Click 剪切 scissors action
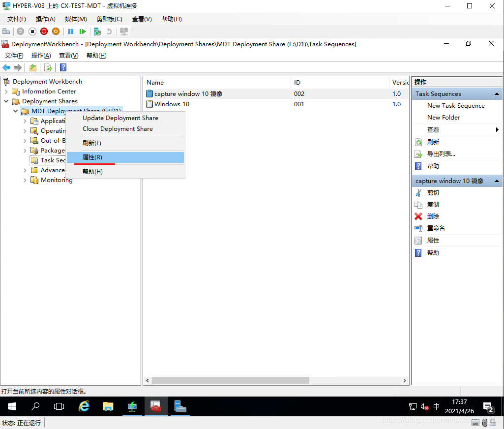The height and width of the screenshot is (429, 504). 433,193
